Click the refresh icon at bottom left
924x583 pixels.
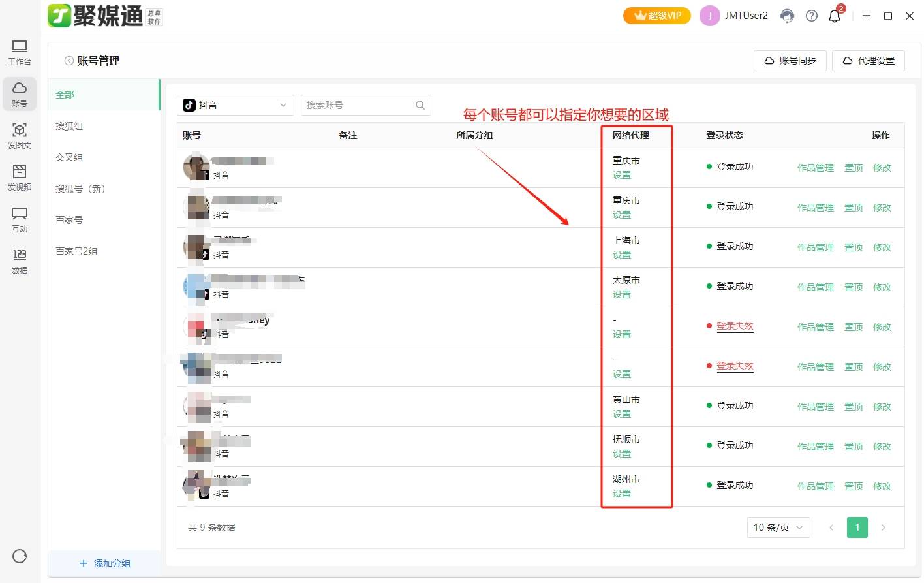click(x=20, y=556)
